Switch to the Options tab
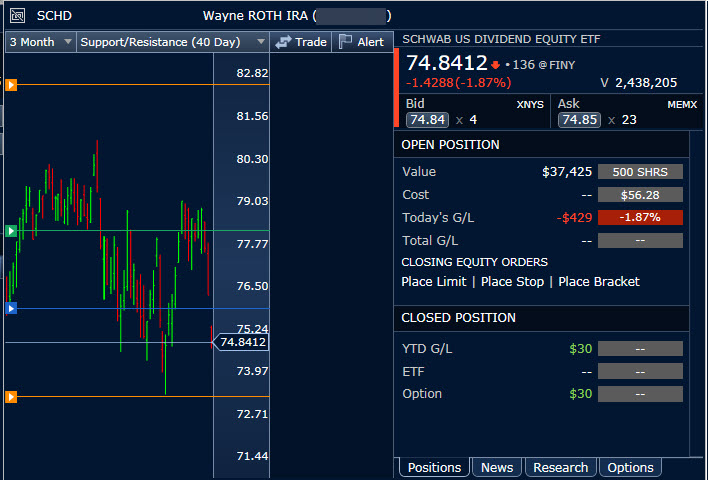The height and width of the screenshot is (480, 708). point(630,467)
